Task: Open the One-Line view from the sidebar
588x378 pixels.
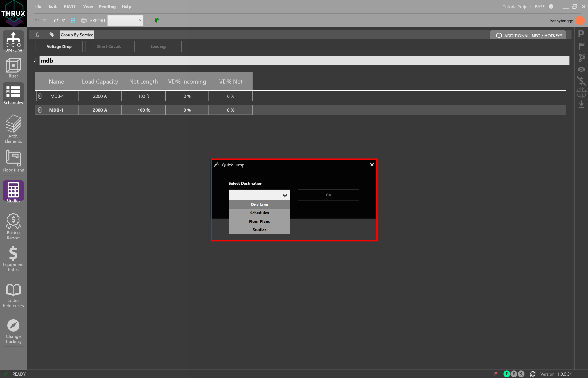Action: (13, 42)
